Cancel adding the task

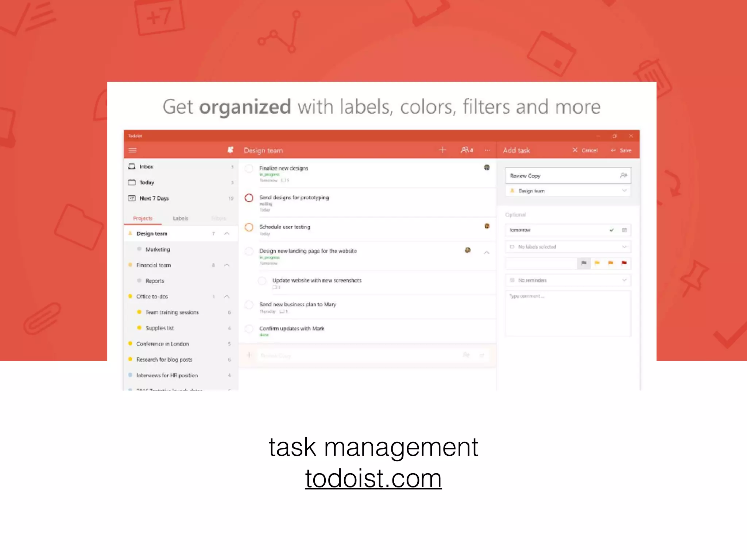[x=585, y=150]
